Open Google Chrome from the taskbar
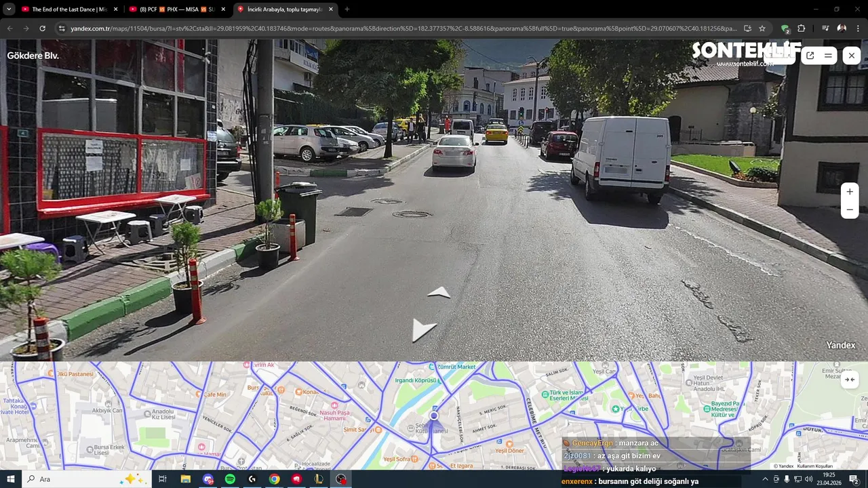This screenshot has height=488, width=868. [274, 479]
